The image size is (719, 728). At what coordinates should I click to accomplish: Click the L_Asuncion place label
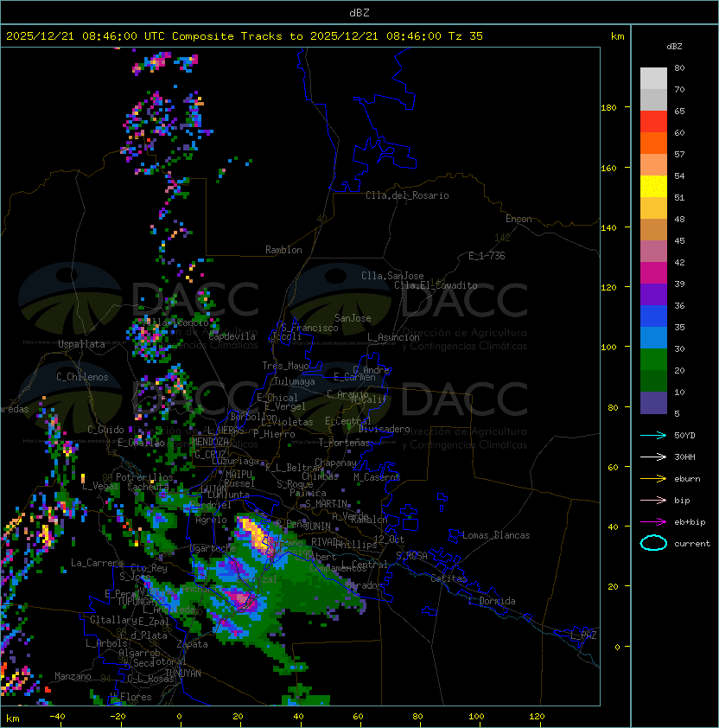(x=393, y=337)
